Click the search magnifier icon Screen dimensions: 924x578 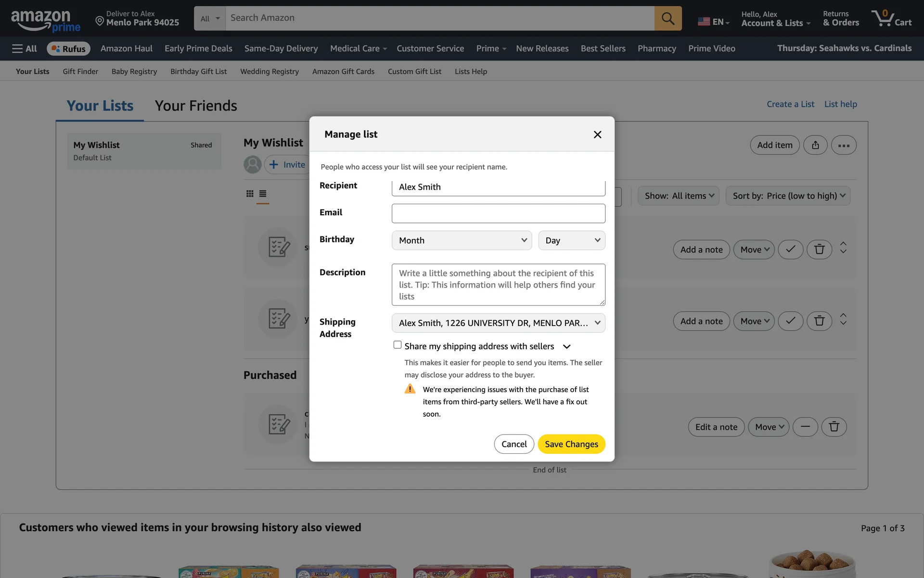click(x=667, y=18)
